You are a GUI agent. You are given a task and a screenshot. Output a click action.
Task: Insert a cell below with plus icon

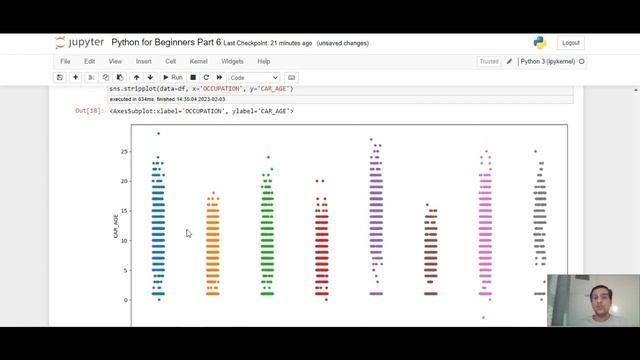(x=76, y=78)
